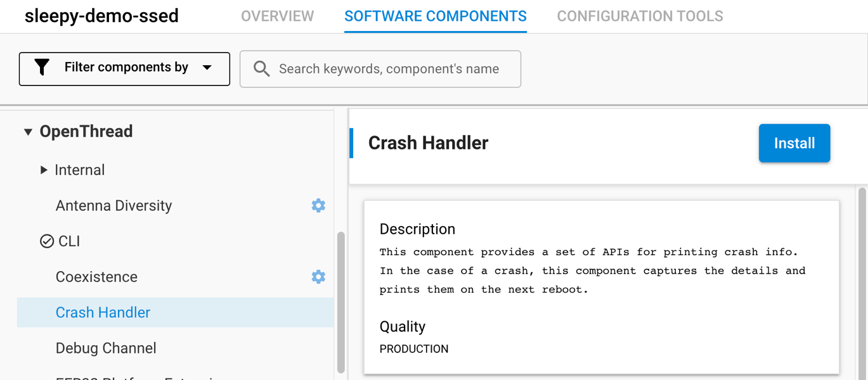Open the CONFIGURATION TOOLS tab

click(640, 16)
